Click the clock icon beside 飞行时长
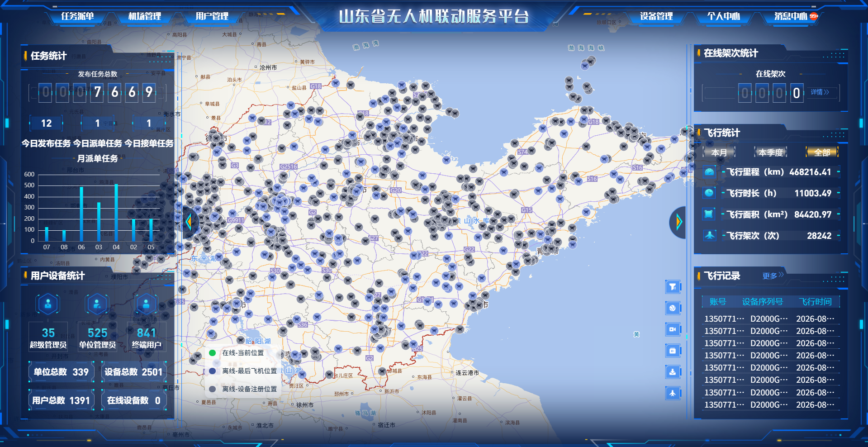 pyautogui.click(x=709, y=193)
